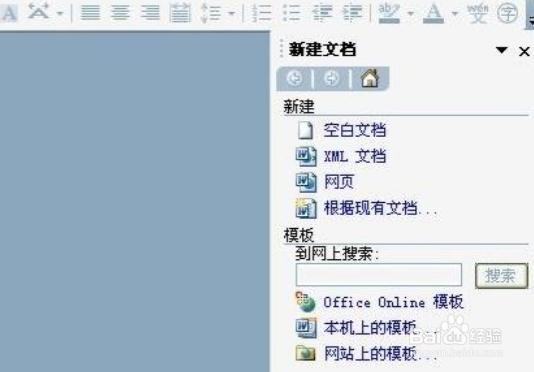Create a new XML 文档
Screen dimensions: 534x372
click(341, 156)
